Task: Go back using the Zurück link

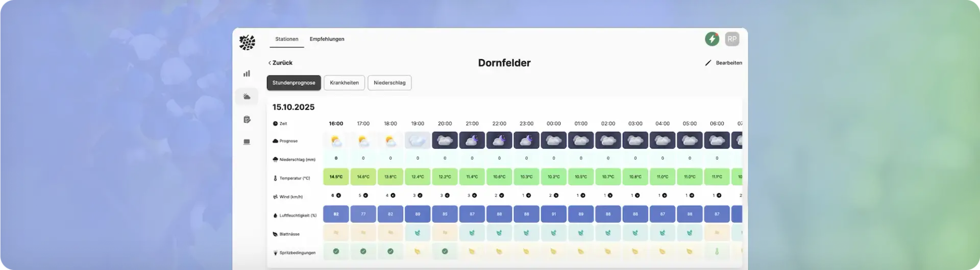Action: pyautogui.click(x=280, y=63)
